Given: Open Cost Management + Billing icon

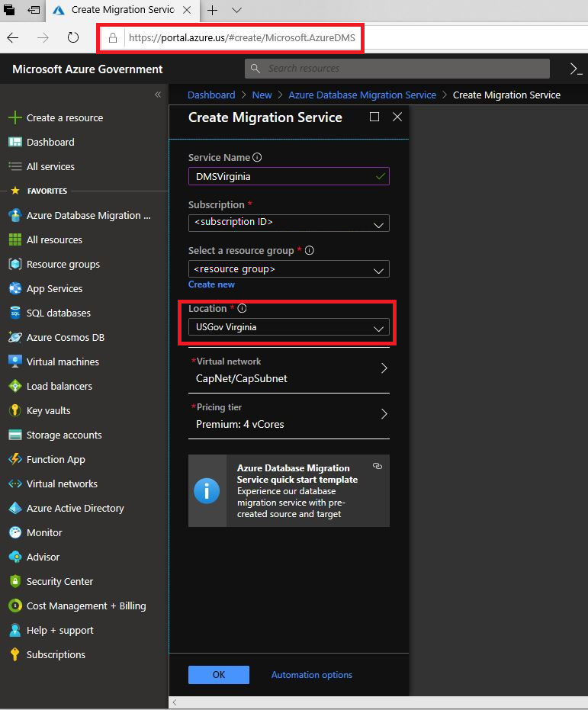Looking at the screenshot, I should pyautogui.click(x=15, y=606).
